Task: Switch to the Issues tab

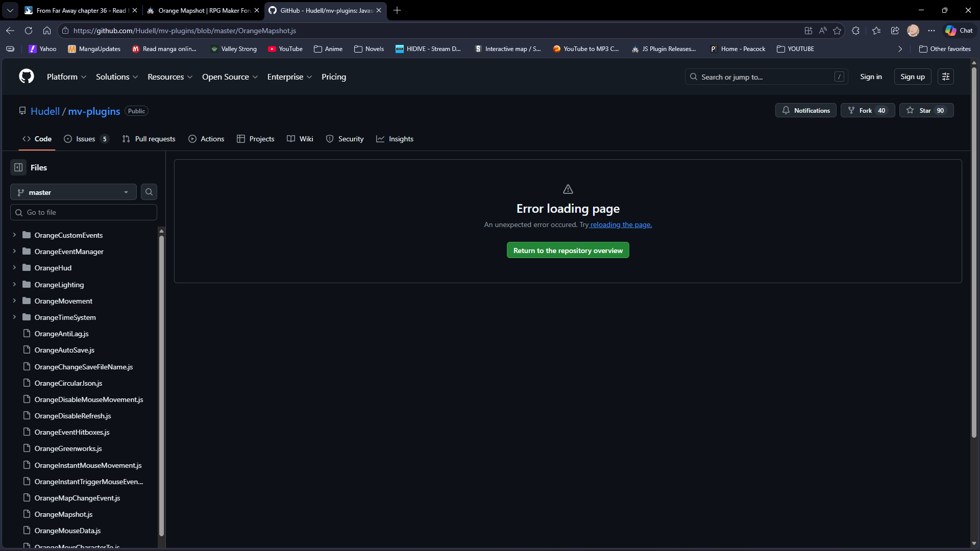Action: pyautogui.click(x=86, y=139)
